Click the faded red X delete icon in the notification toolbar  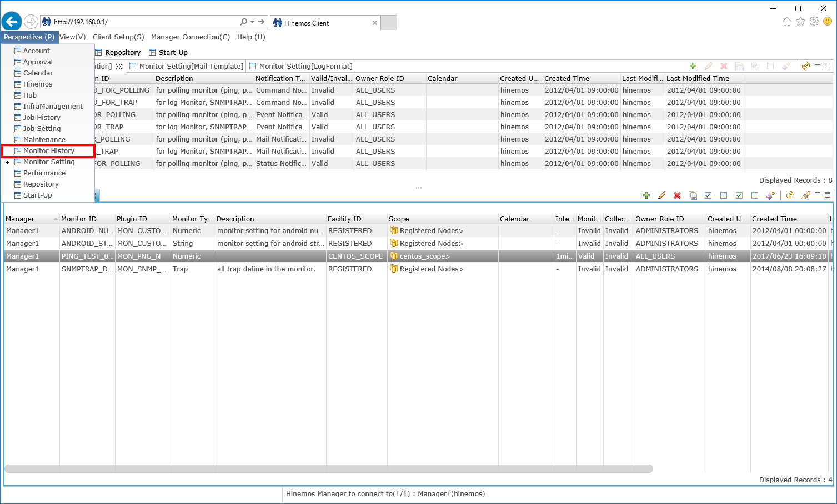724,66
